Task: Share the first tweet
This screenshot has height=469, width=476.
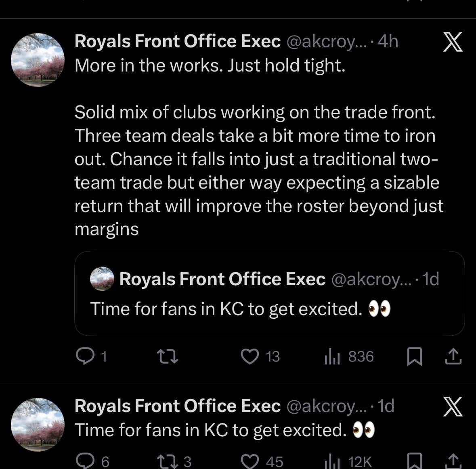Action: [x=453, y=356]
